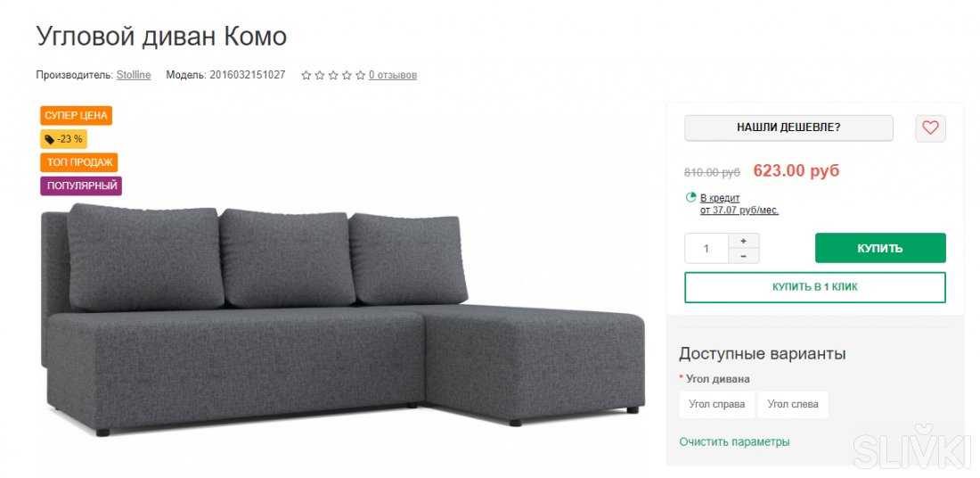Image resolution: width=980 pixels, height=478 pixels.
Task: Decrease quantity with the minus button
Action: click(744, 256)
